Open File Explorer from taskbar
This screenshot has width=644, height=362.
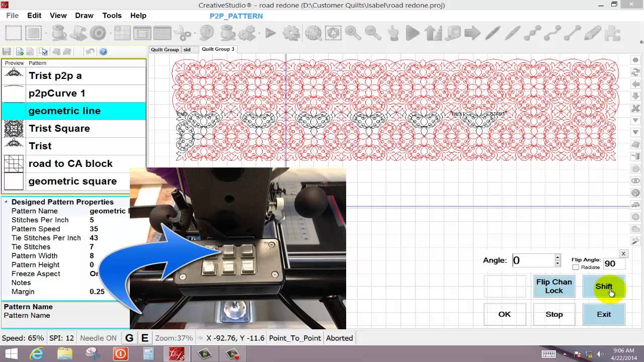pos(65,353)
